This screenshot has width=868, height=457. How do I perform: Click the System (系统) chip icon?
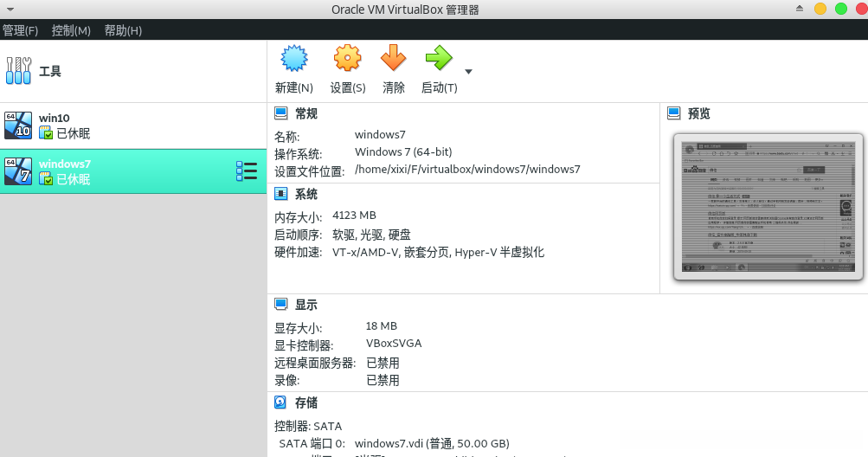pyautogui.click(x=281, y=194)
